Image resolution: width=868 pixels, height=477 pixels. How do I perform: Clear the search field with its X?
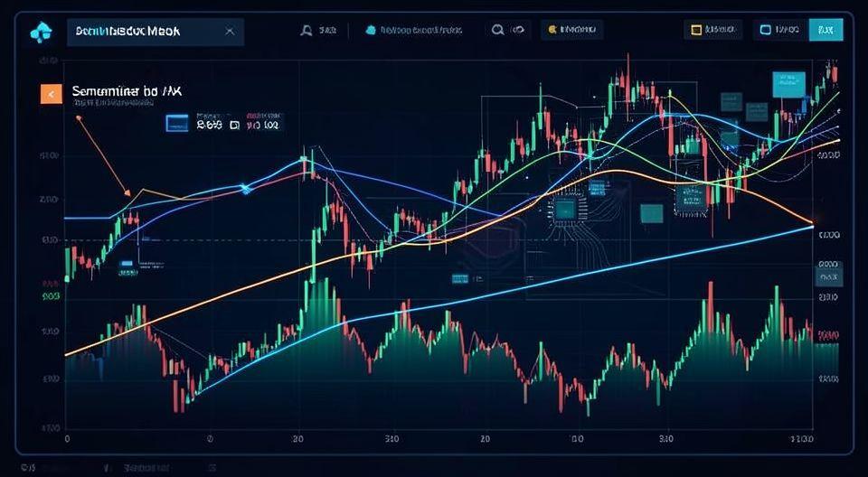click(230, 32)
